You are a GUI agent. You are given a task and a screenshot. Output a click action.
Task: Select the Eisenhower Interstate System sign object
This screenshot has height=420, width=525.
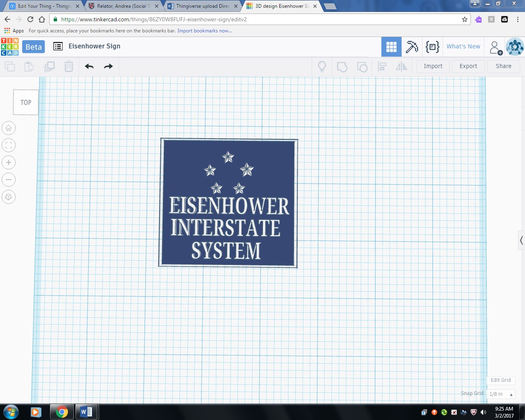point(228,203)
